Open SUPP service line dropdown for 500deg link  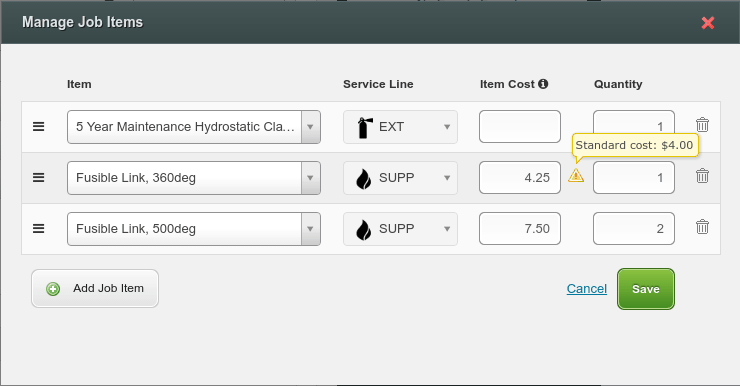tap(400, 229)
